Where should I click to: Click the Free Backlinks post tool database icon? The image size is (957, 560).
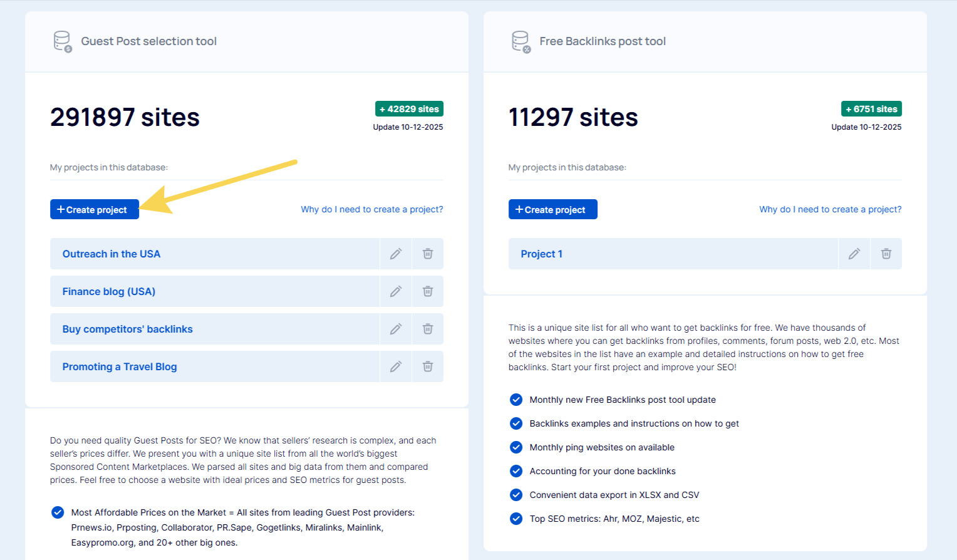click(520, 41)
